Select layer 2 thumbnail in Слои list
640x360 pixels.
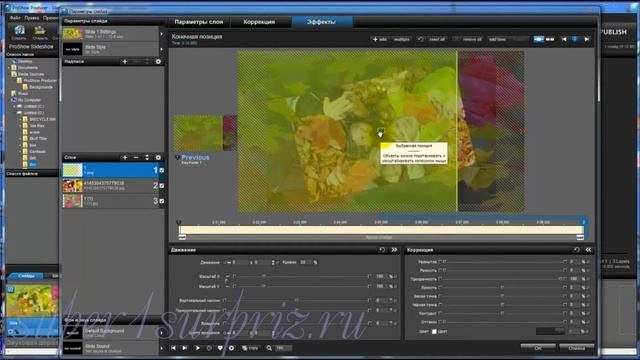click(x=73, y=186)
